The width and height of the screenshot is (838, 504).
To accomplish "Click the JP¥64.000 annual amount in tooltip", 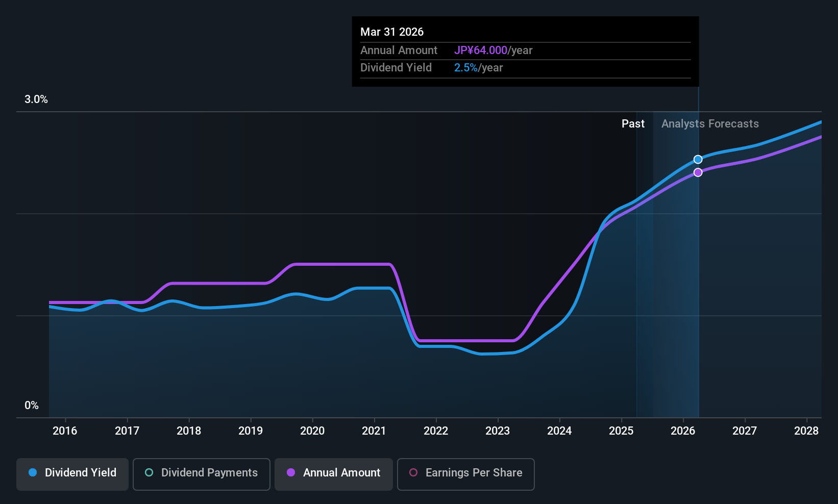I will pyautogui.click(x=481, y=51).
